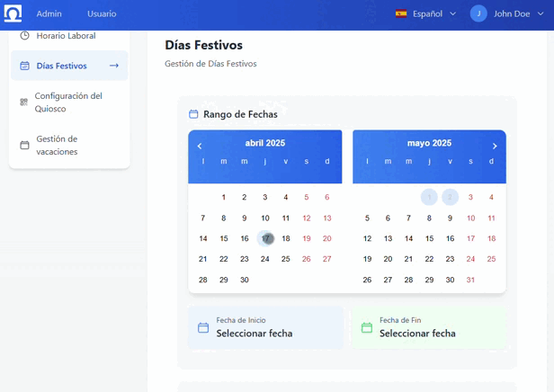Open the Usuario menu in top bar
This screenshot has height=392, width=554.
pos(102,14)
